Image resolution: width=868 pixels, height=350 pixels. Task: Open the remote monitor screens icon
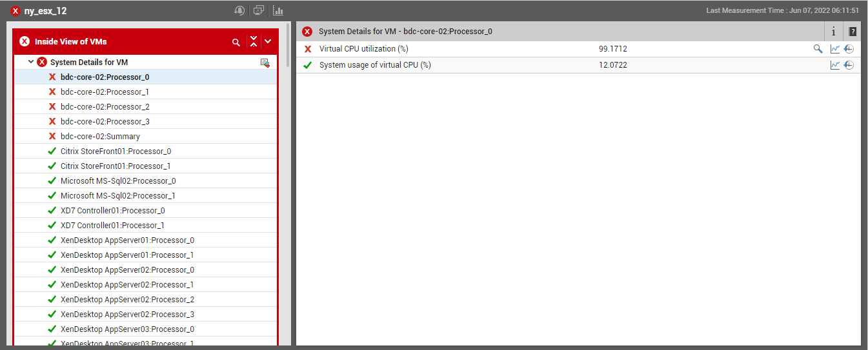[x=259, y=10]
